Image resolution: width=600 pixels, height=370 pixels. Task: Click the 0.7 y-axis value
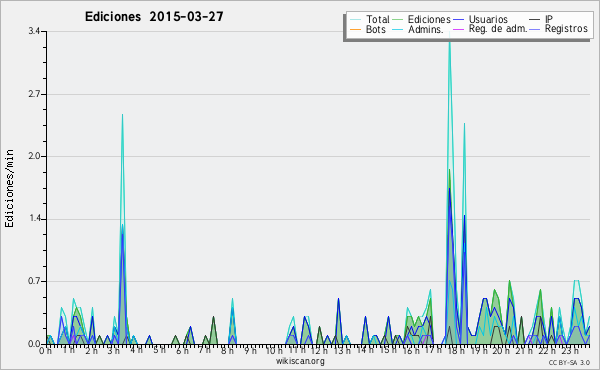(x=34, y=281)
